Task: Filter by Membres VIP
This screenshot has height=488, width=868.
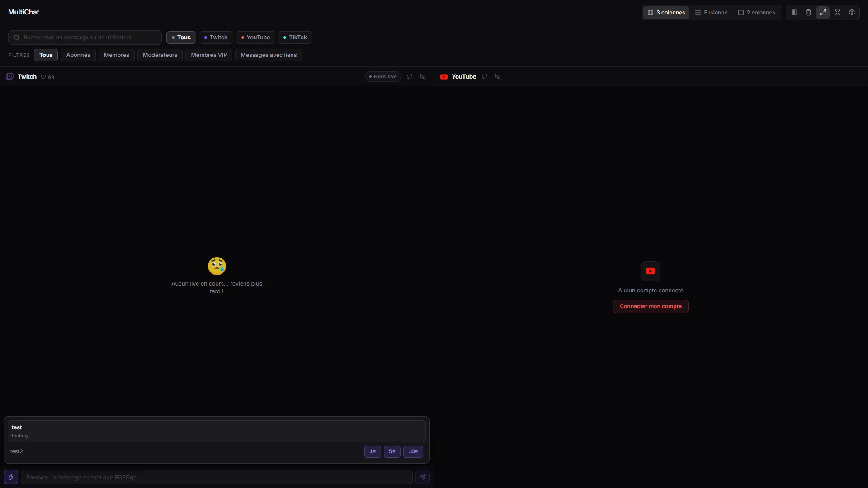Action: 209,55
